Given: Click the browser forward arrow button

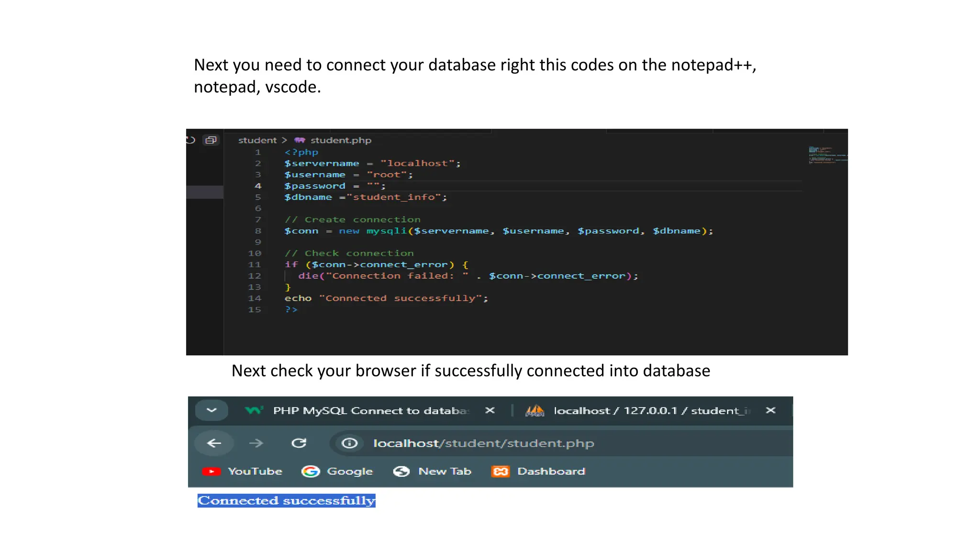Looking at the screenshot, I should [256, 443].
